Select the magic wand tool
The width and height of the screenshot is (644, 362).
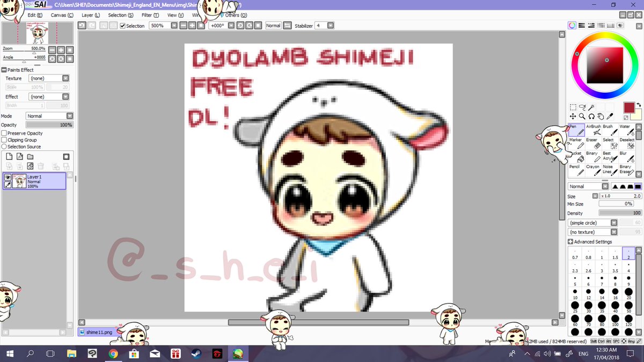[x=591, y=107]
